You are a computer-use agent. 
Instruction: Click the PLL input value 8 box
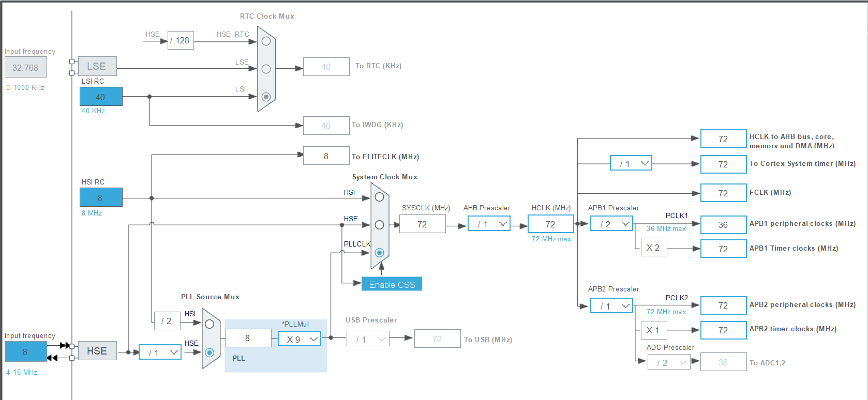pos(248,338)
